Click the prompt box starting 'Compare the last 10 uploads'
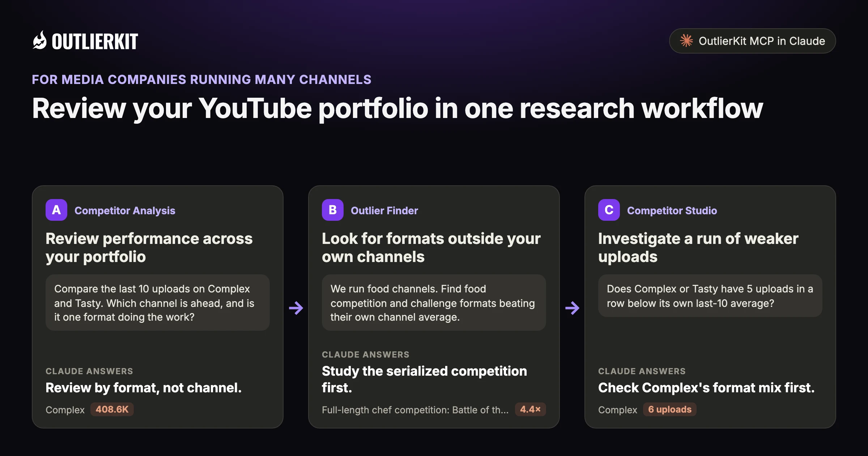Image resolution: width=868 pixels, height=456 pixels. click(158, 303)
